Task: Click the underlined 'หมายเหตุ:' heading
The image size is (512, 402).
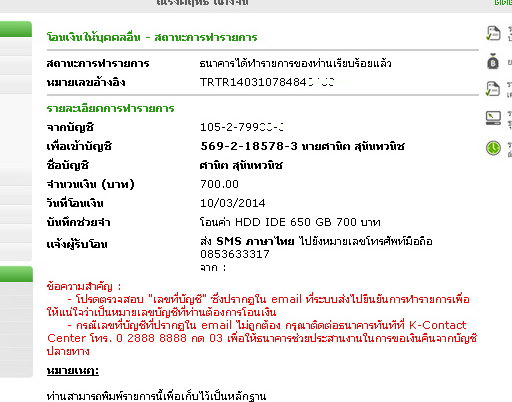Action: tap(73, 370)
